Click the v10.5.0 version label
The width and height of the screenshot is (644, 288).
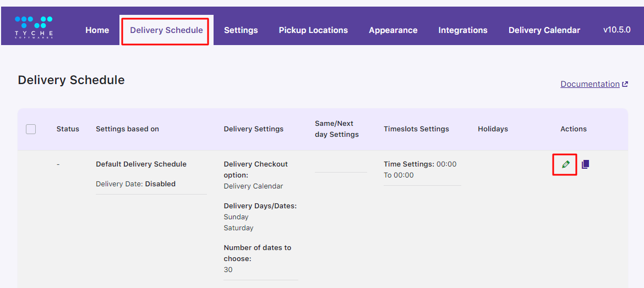pos(616,30)
